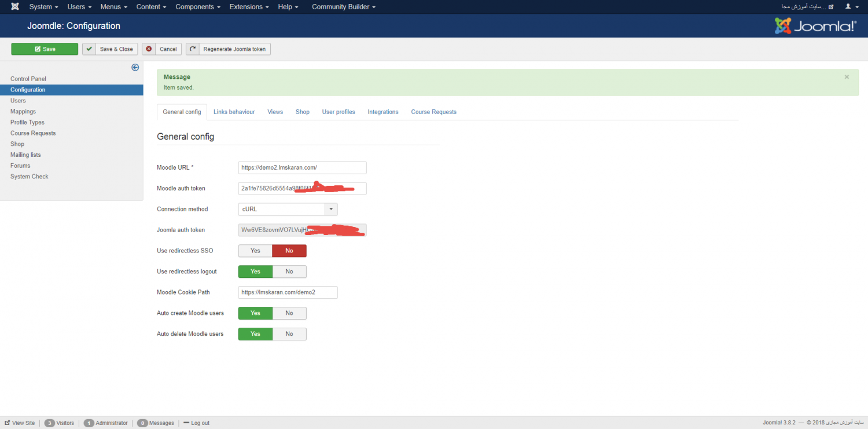Click Save & Close checkmark button
Screen dimensions: 868x429
click(x=110, y=49)
